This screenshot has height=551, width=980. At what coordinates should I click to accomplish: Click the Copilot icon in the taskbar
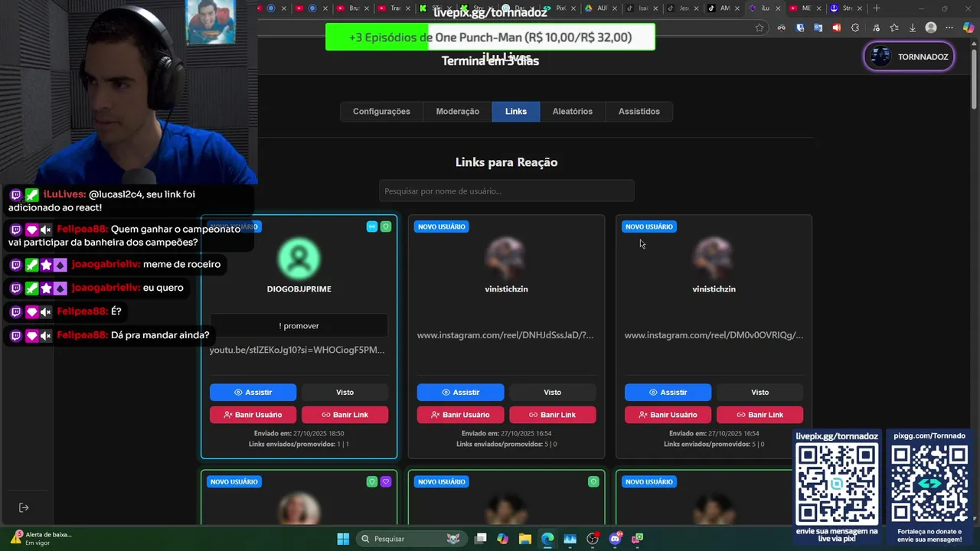coord(503,539)
